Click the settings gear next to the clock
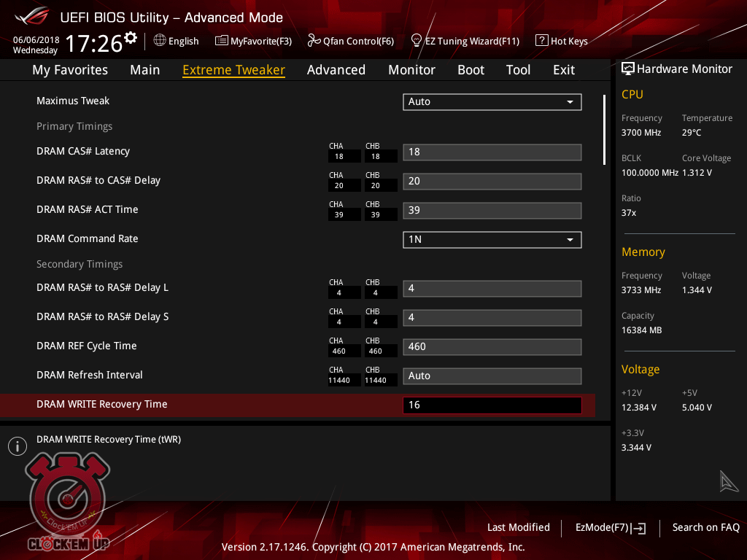 point(131,38)
